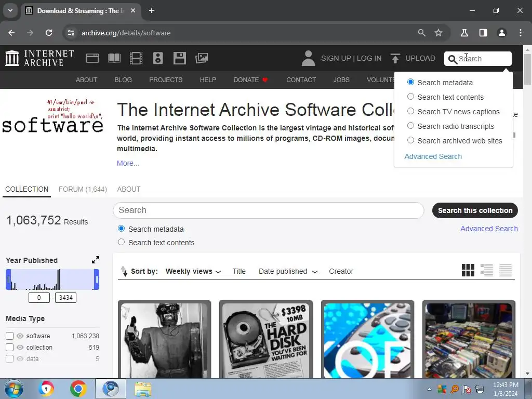Open the browser side panel

[483, 33]
